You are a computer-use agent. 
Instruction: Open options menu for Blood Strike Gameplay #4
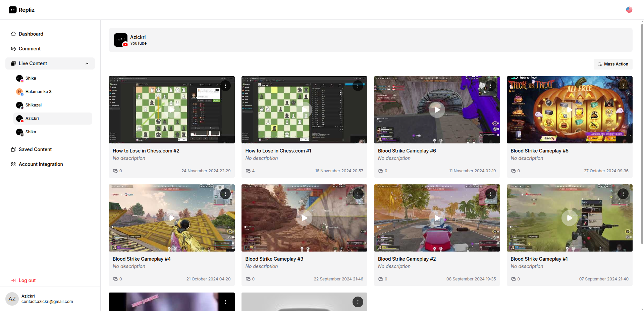(225, 194)
